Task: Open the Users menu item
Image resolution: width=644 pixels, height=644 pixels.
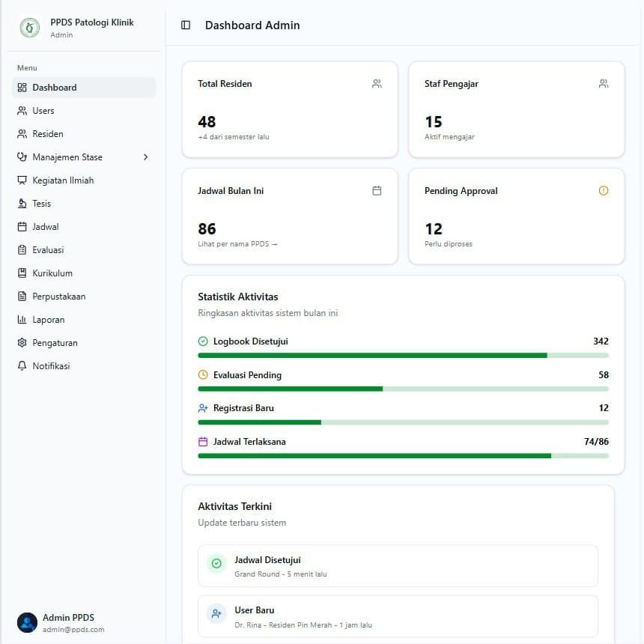Action: coord(84,111)
